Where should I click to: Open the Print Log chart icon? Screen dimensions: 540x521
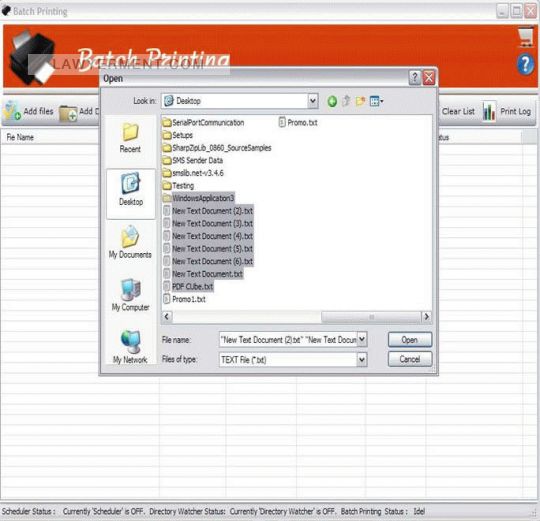click(x=489, y=111)
